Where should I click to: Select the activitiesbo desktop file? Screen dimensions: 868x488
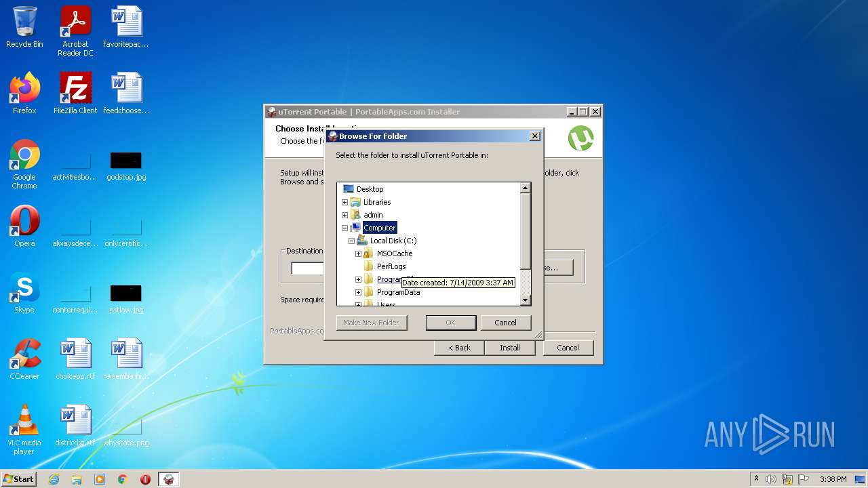pos(75,167)
